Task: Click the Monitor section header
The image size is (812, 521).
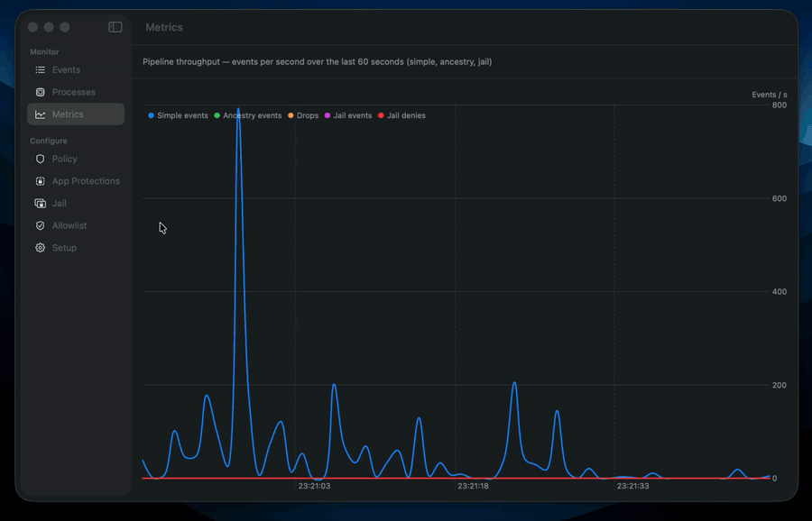Action: coord(43,51)
